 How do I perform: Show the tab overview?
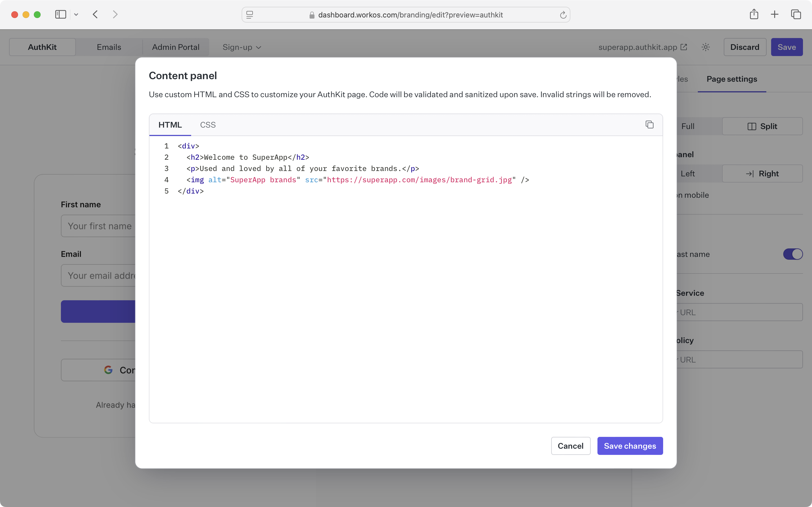tap(796, 14)
